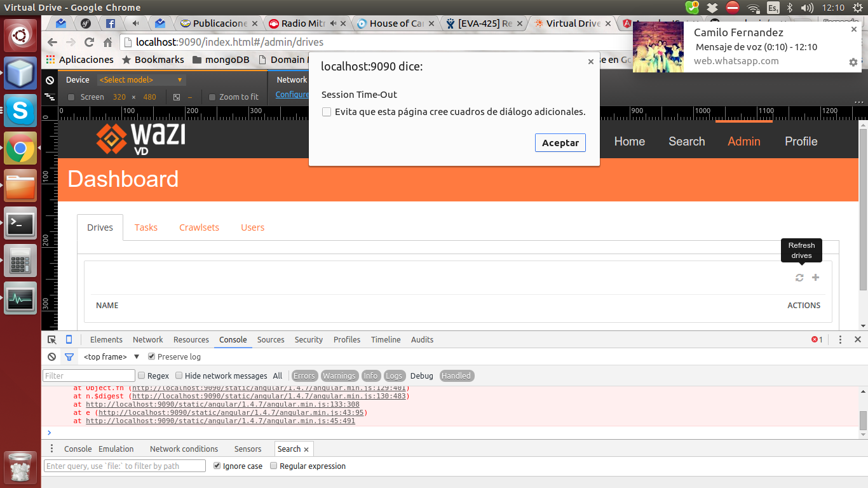Open the media queries bars icon
The height and width of the screenshot is (488, 868).
click(50, 97)
